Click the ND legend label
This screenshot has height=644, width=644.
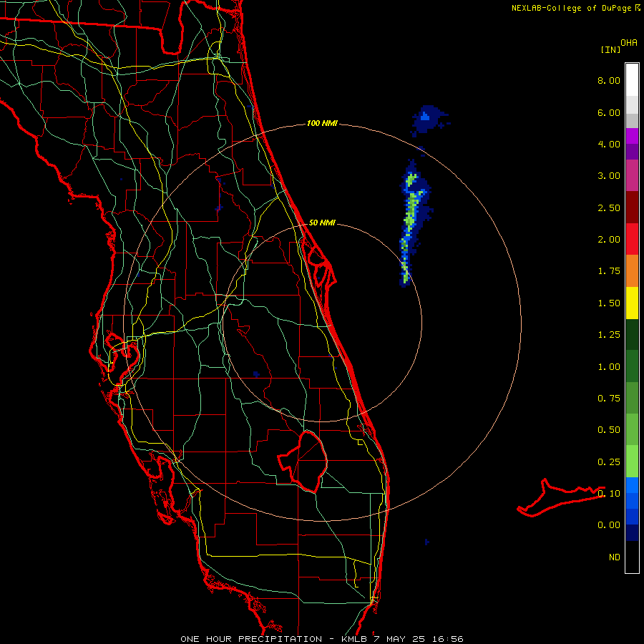615,557
